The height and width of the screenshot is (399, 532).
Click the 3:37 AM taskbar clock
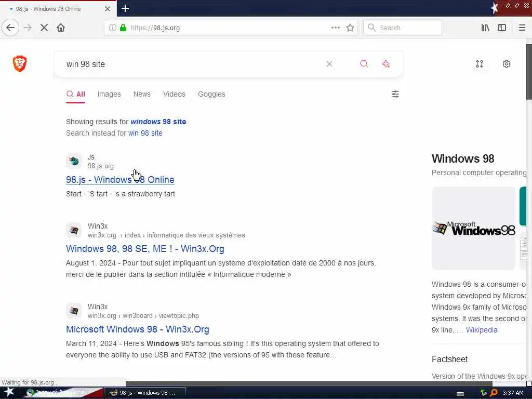pos(513,393)
